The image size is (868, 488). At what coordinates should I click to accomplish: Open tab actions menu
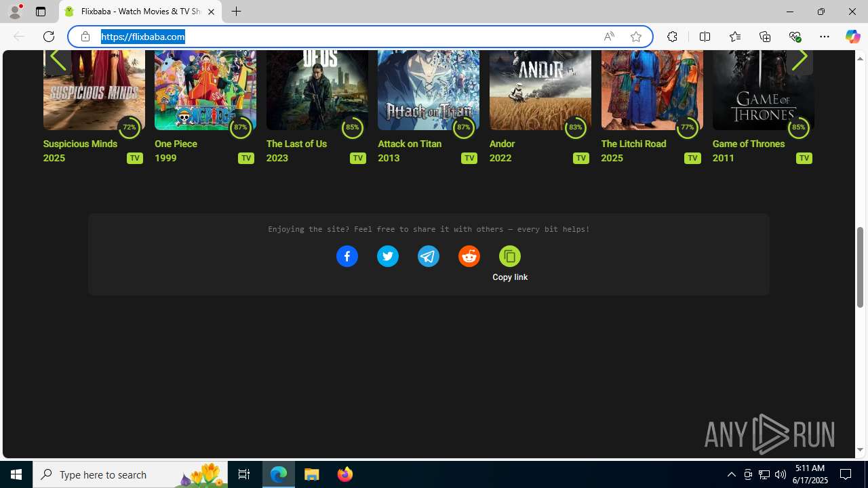pos(41,12)
